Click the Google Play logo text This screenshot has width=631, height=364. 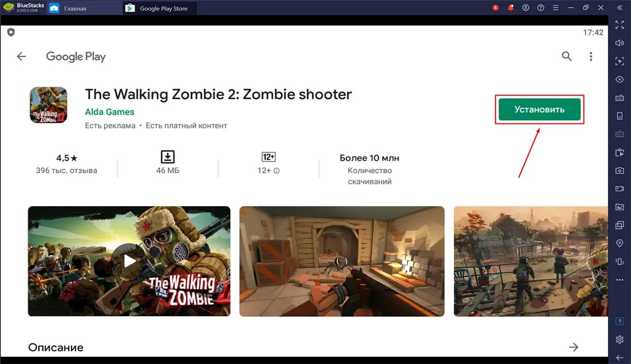(x=76, y=57)
